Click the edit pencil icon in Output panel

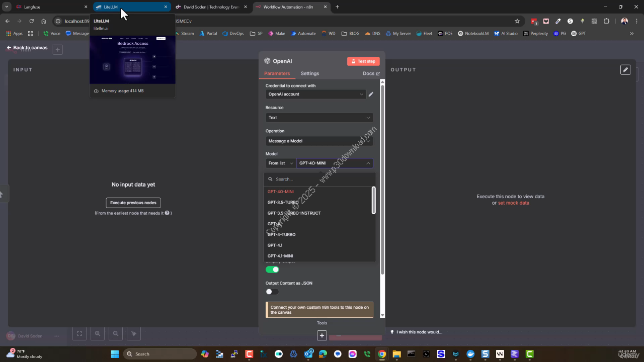tap(625, 70)
